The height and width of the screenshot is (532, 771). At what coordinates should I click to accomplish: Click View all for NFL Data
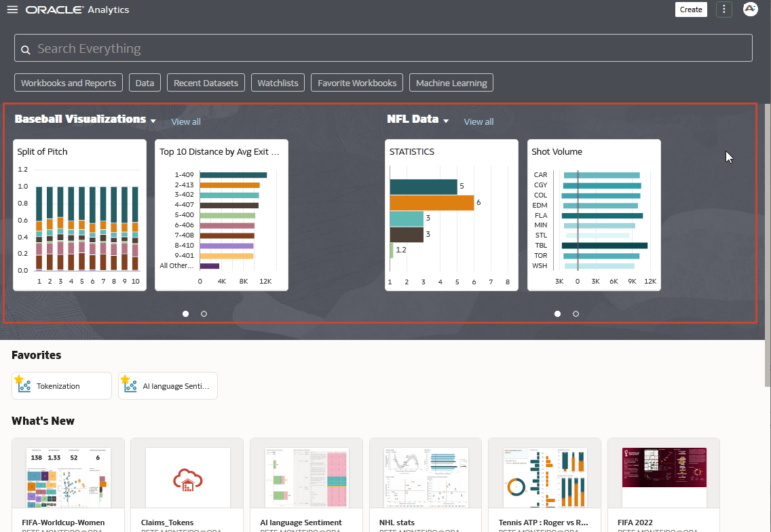(x=478, y=121)
